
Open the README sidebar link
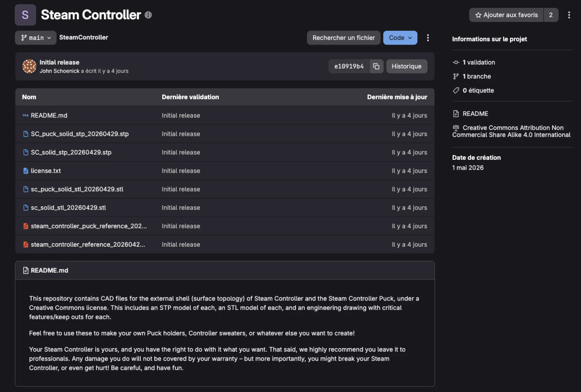point(475,114)
